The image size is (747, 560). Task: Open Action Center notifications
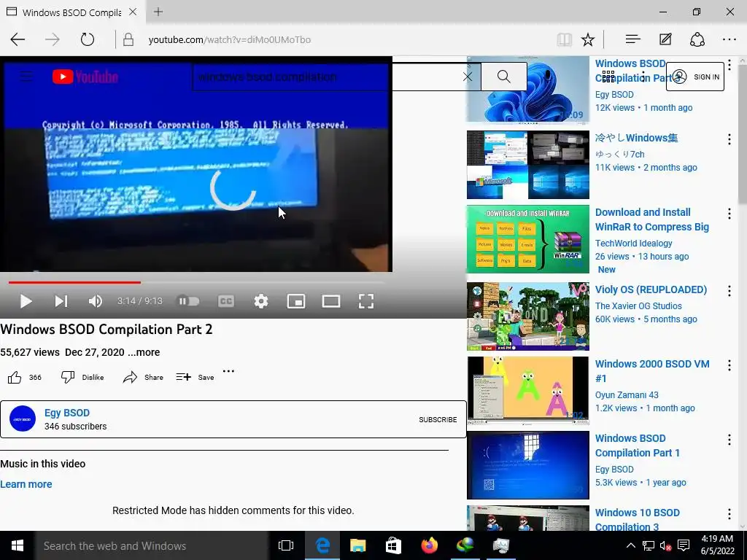coord(684,545)
